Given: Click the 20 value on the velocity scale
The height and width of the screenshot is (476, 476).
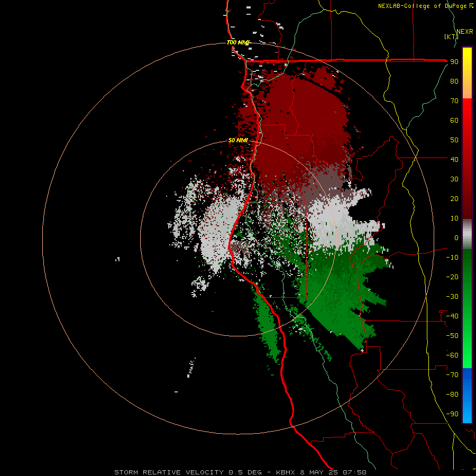Looking at the screenshot, I should (454, 199).
